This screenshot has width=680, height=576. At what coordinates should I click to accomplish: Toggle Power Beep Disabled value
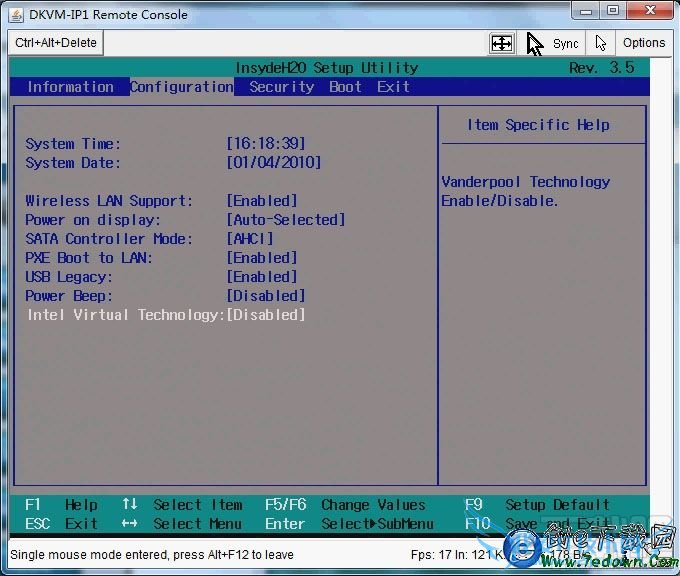pos(266,296)
